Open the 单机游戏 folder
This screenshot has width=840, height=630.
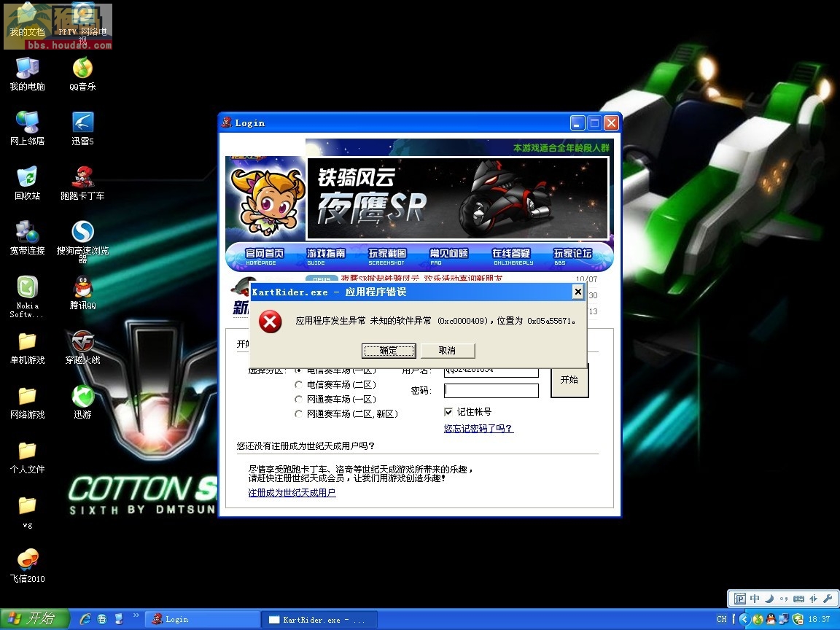point(27,347)
